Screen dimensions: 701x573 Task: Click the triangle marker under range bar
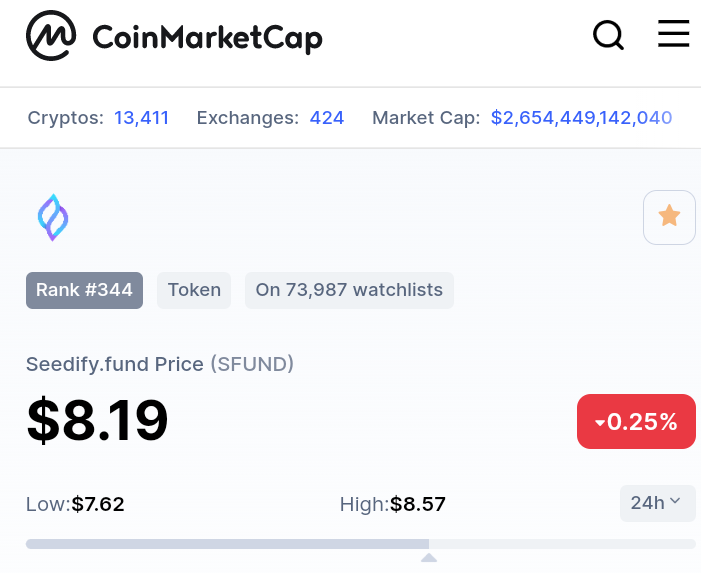point(429,557)
